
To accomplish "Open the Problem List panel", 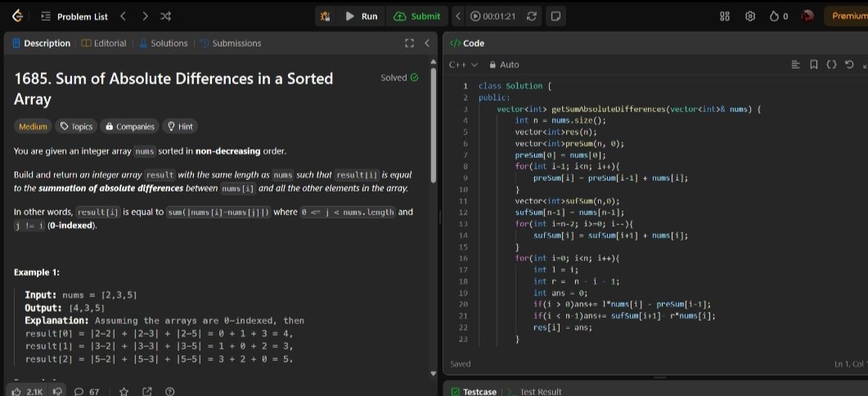I will tap(76, 16).
